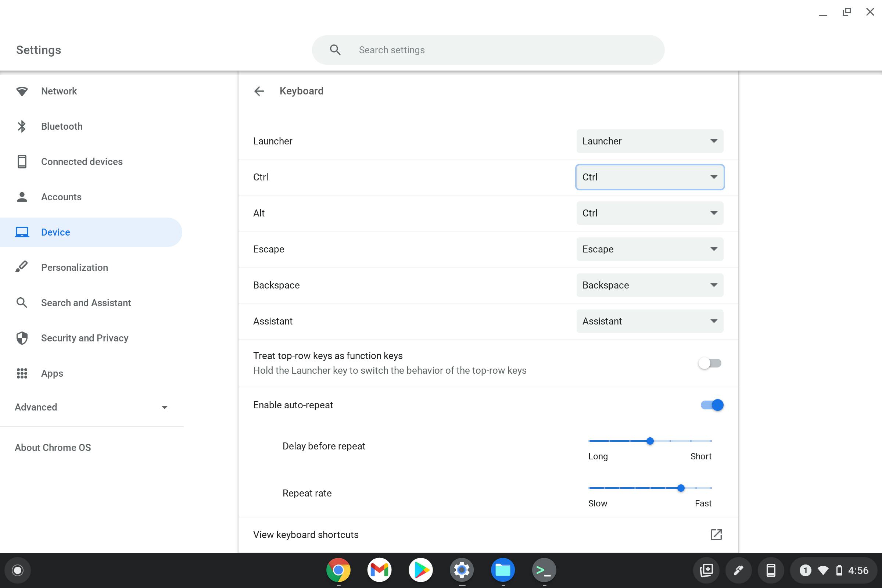Select the stylus tools icon in the tray
This screenshot has height=588, width=882.
(x=739, y=570)
